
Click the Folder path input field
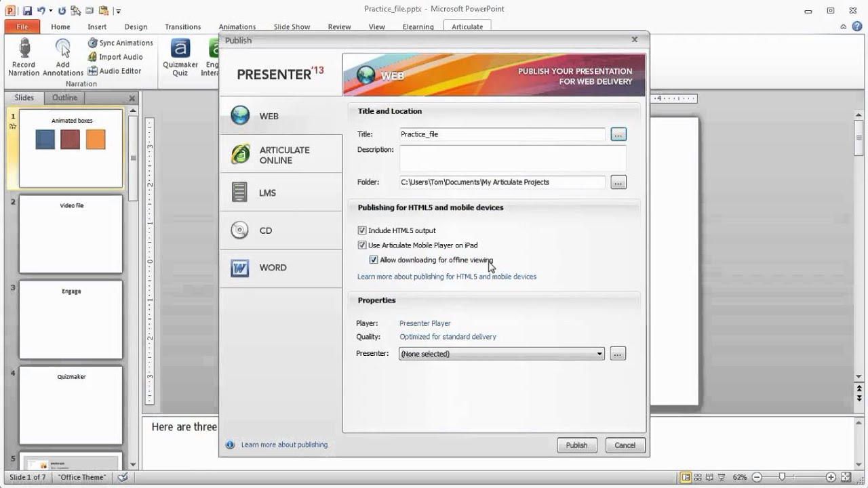502,182
